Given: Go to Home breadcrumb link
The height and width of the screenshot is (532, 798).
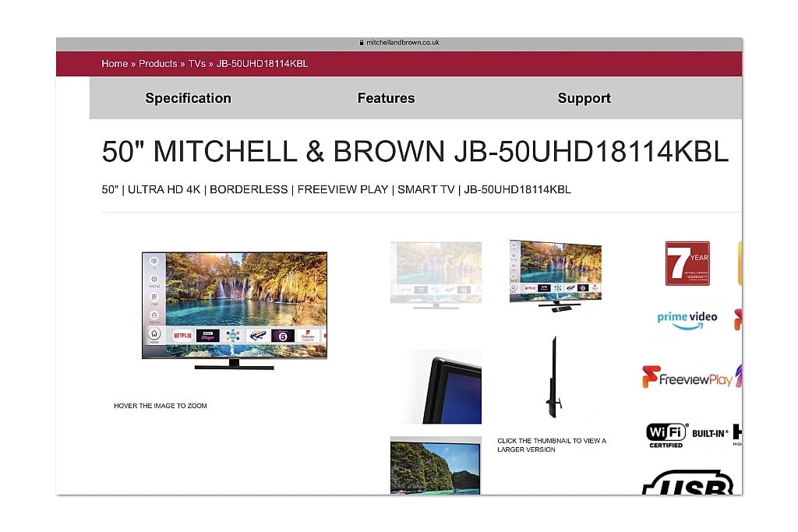Looking at the screenshot, I should pos(115,64).
